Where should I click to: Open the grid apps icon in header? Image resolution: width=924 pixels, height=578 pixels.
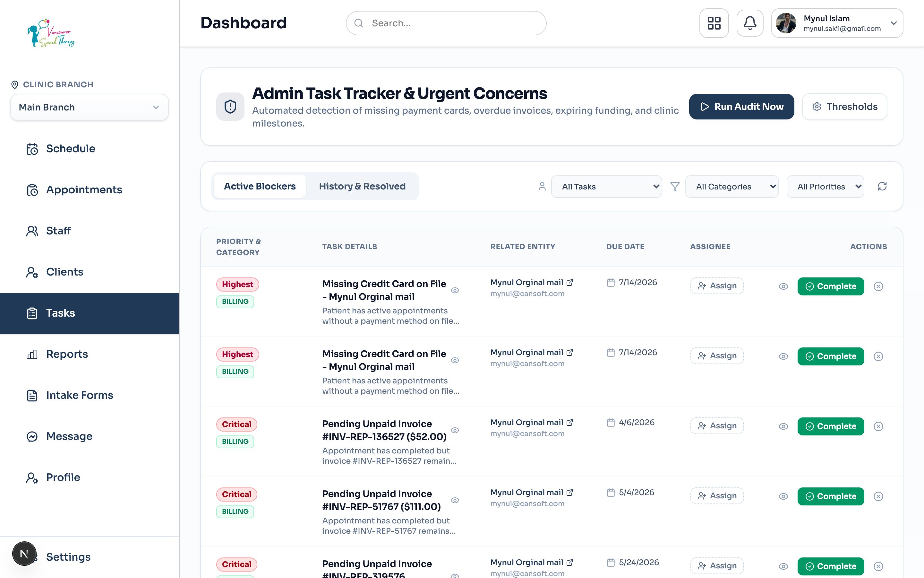coord(714,23)
